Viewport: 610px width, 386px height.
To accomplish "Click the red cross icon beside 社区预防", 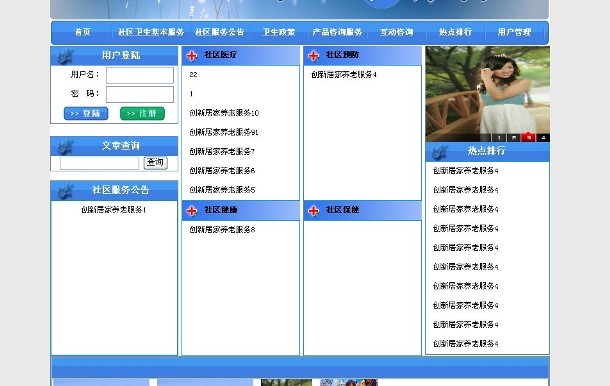I will (x=314, y=56).
